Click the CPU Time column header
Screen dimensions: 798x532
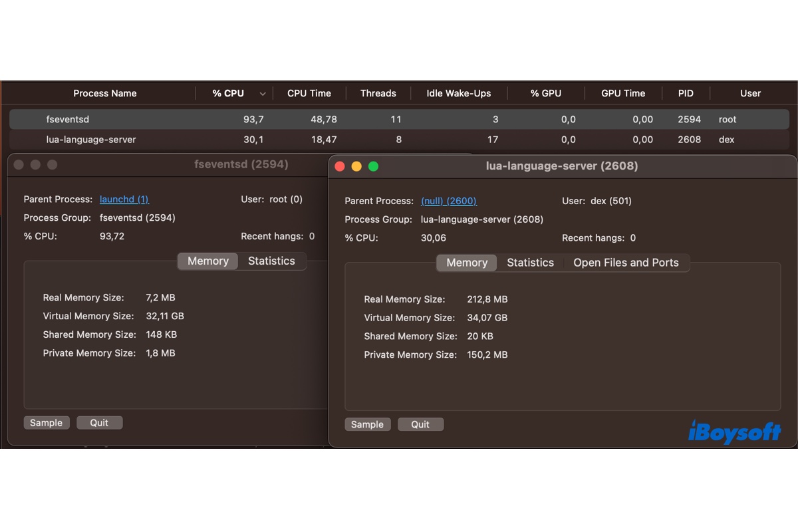(309, 93)
